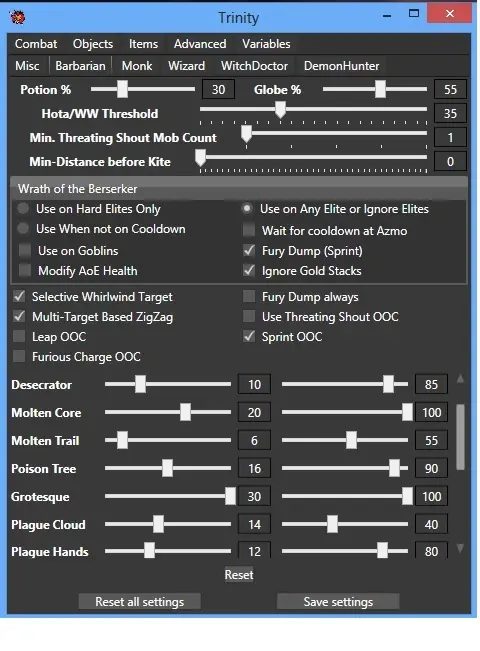Screen dimensions: 480x651
Task: Choose Use When not on Cooldown option
Action: tap(23, 228)
